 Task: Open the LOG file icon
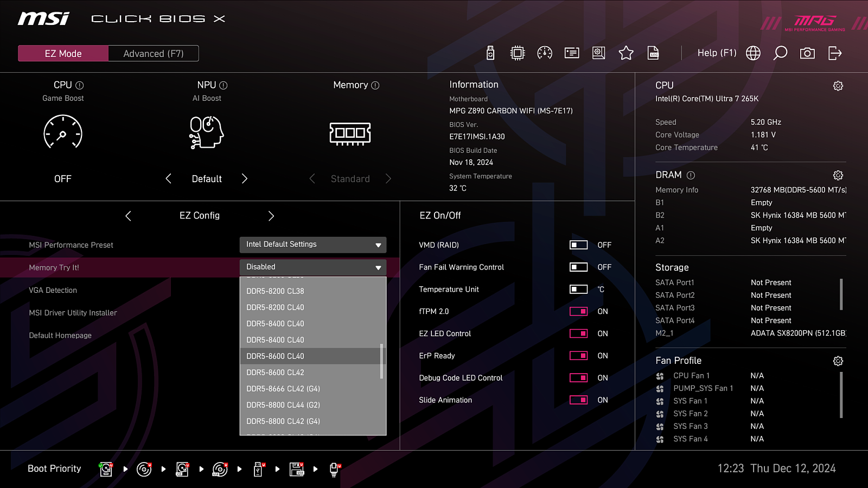(x=653, y=53)
